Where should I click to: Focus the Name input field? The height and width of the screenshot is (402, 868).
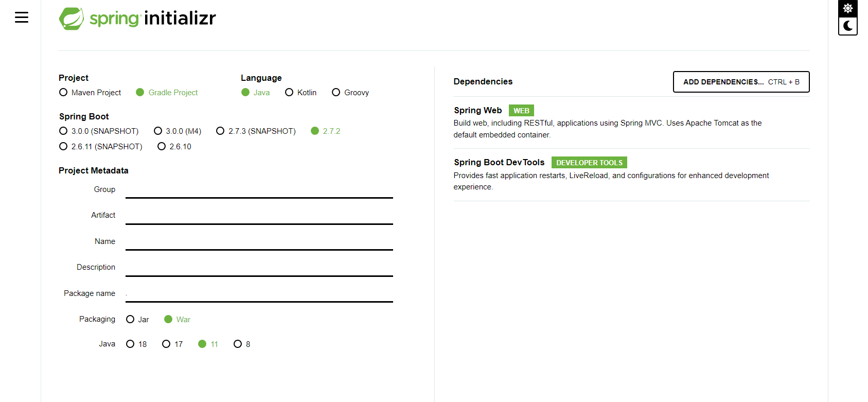click(259, 241)
